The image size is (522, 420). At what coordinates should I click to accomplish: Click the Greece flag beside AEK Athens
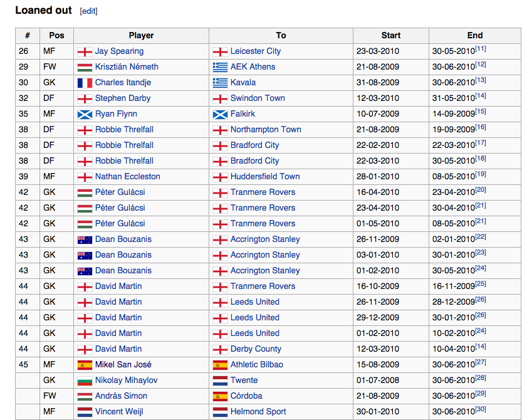click(220, 68)
